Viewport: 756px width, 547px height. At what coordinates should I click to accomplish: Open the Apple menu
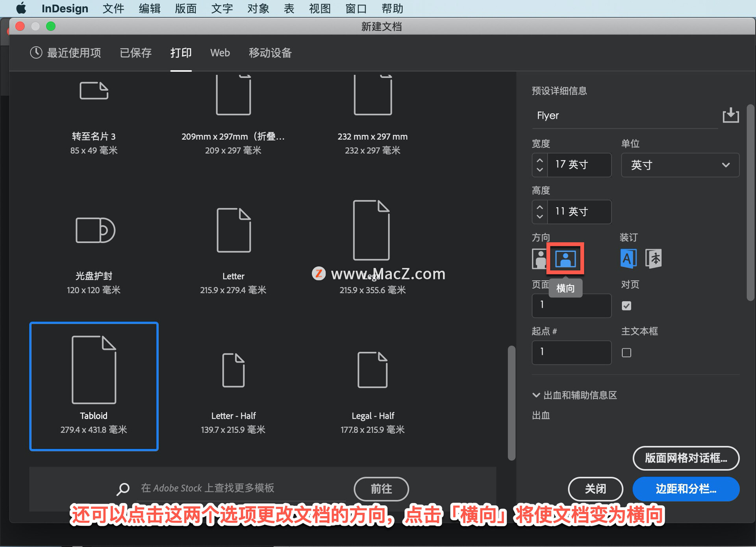[x=21, y=8]
